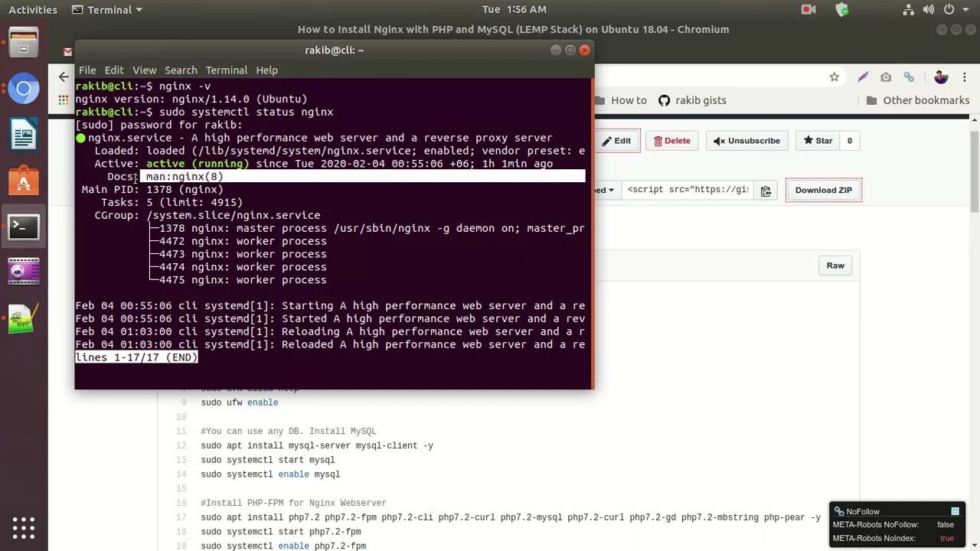Launch Chromium from the Ubuntu dock
This screenshot has height=551, width=980.
click(24, 90)
